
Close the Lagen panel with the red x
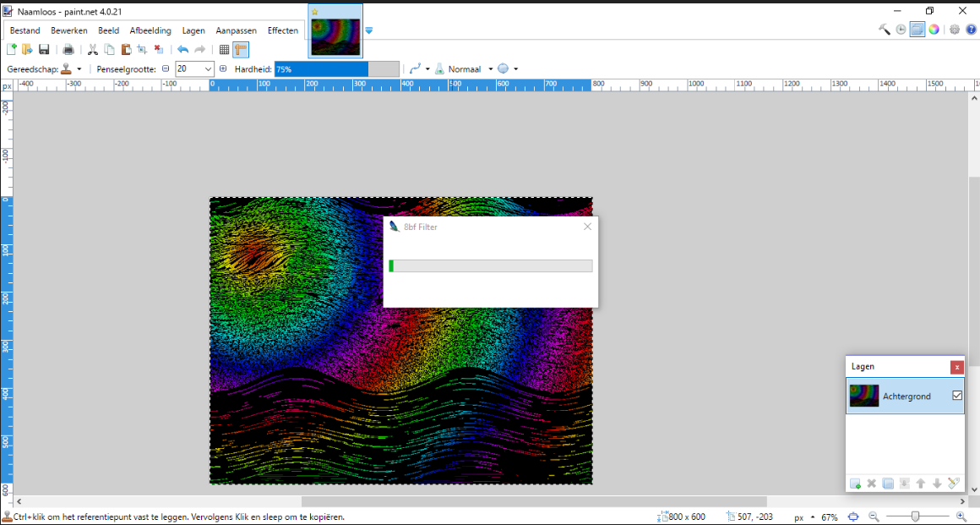(957, 367)
